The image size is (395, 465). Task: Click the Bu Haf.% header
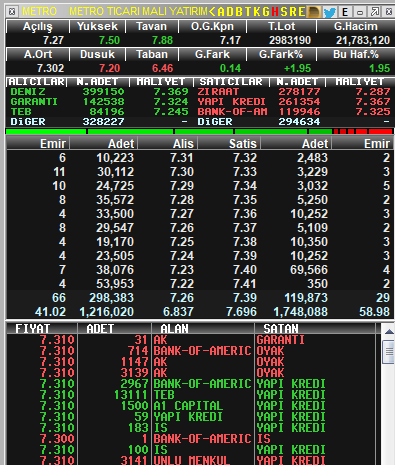(x=355, y=54)
